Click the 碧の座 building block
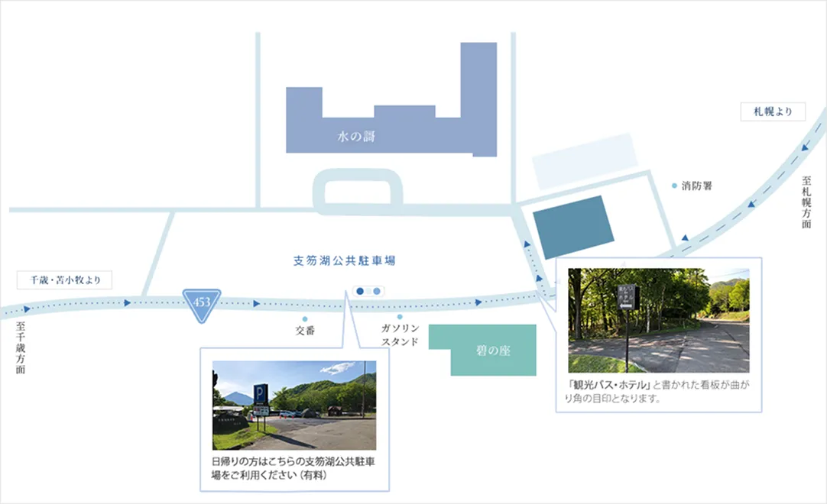The height and width of the screenshot is (504, 827). point(482,350)
